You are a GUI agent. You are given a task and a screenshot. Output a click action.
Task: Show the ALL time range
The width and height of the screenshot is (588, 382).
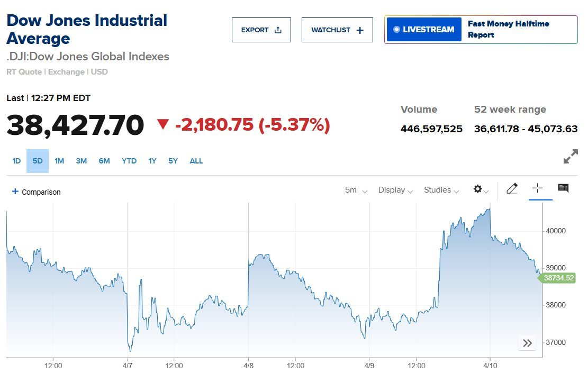(x=196, y=161)
